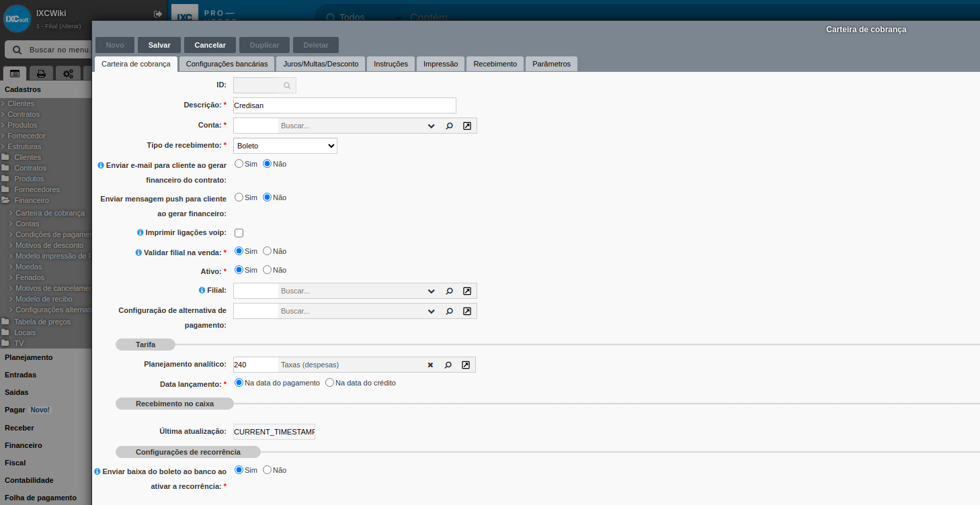Switch to the Juros/Multas/Desconto tab

pyautogui.click(x=321, y=64)
